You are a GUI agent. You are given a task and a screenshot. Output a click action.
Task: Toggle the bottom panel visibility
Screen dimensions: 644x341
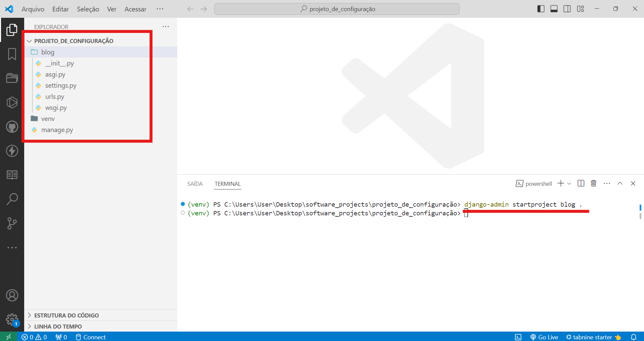pos(554,9)
